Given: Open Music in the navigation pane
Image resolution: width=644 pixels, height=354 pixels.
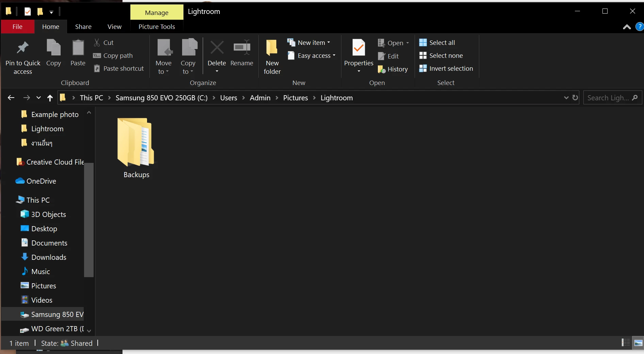Looking at the screenshot, I should coord(35,271).
